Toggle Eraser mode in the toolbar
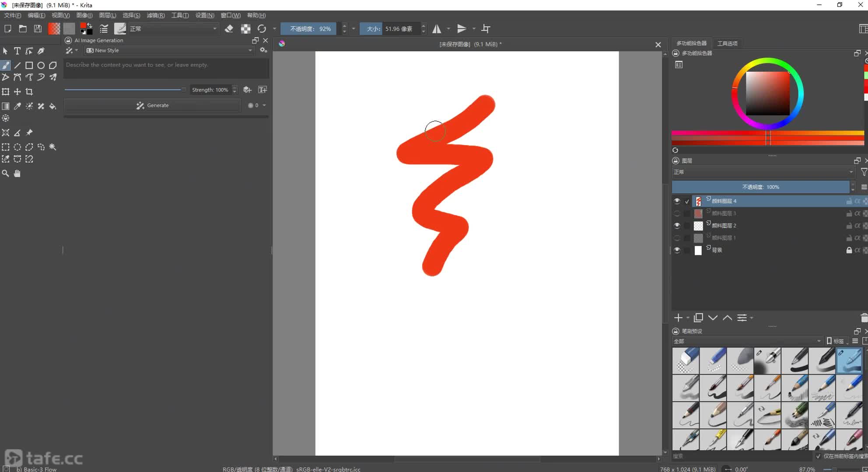868x472 pixels. [x=229, y=29]
